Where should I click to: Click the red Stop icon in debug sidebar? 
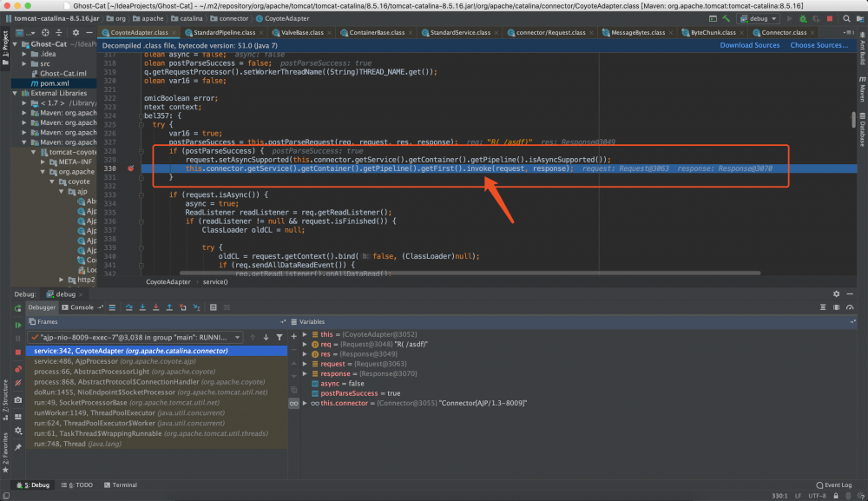(x=18, y=352)
